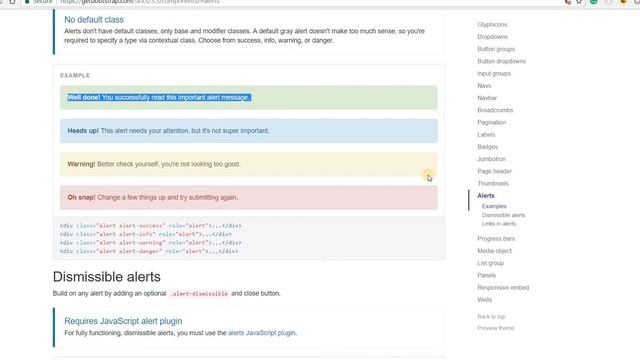
Task: Go to the Page header section
Action: click(x=494, y=171)
